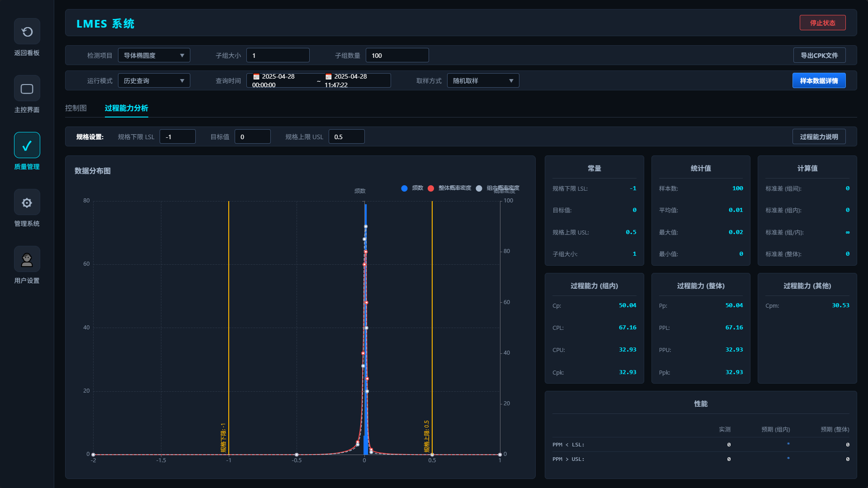Click the 目标值 input field
The width and height of the screenshot is (868, 488).
(253, 137)
